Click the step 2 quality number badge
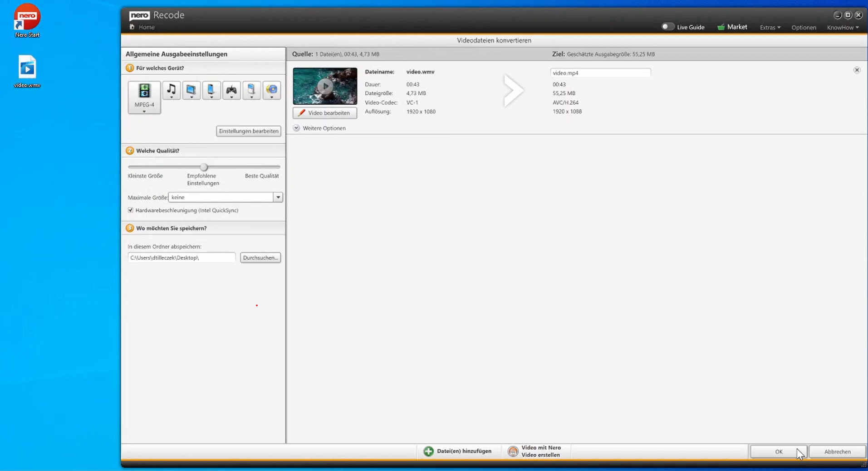 pos(130,151)
